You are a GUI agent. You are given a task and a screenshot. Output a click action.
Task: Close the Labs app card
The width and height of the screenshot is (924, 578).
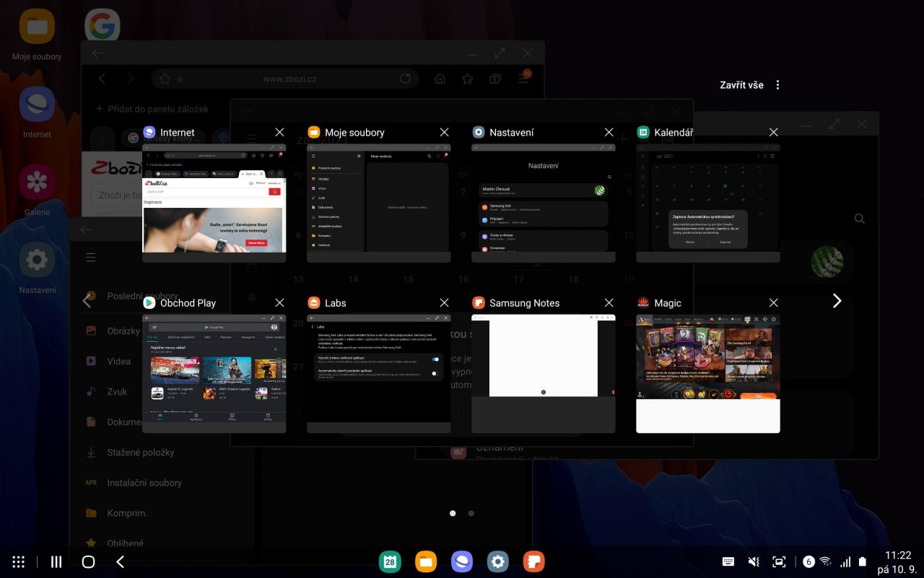click(x=444, y=303)
